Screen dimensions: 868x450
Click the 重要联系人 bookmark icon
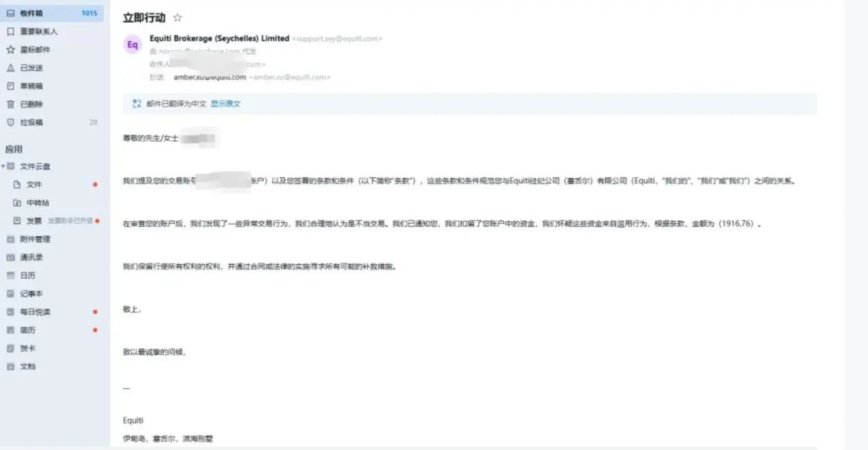10,32
